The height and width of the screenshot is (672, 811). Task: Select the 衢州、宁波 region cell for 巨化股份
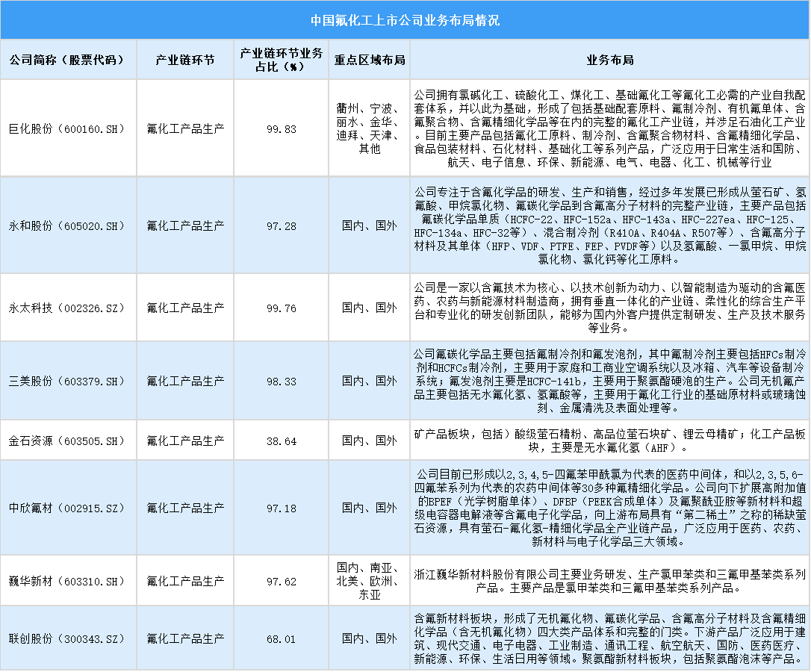click(x=369, y=128)
